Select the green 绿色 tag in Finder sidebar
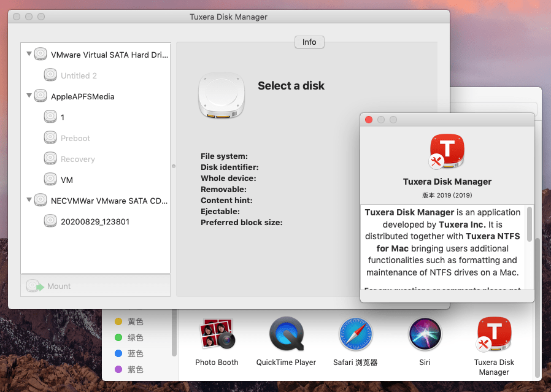 point(129,337)
